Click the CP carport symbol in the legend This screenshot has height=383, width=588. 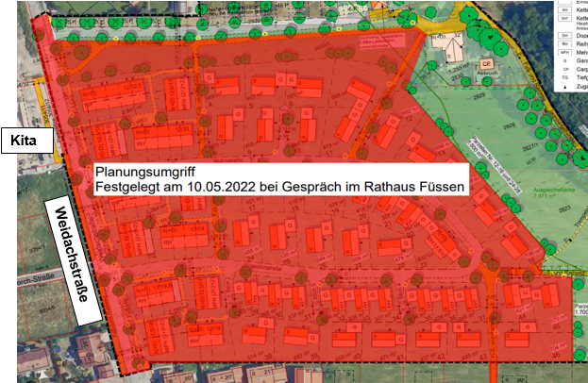tap(566, 69)
